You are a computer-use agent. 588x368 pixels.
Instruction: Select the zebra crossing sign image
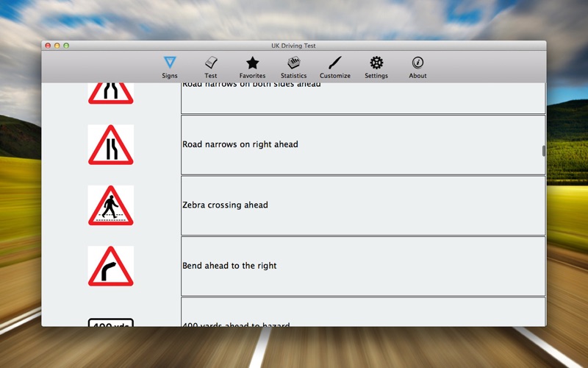[x=111, y=205]
